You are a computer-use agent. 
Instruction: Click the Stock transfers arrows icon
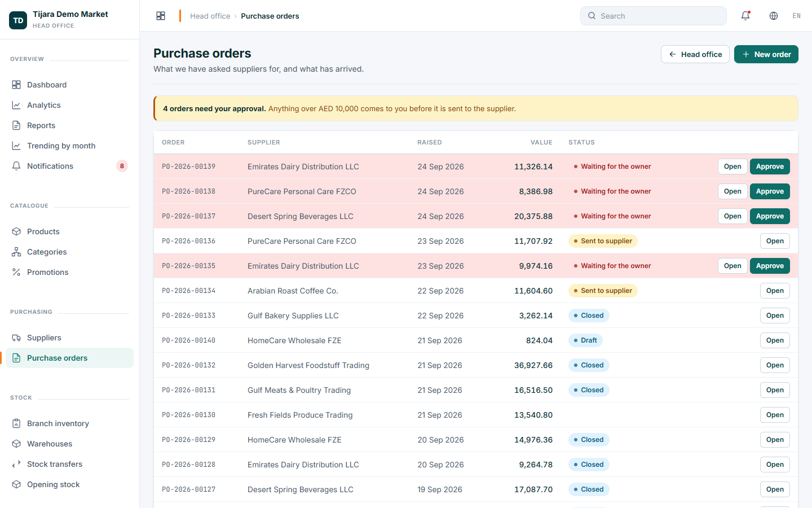pyautogui.click(x=16, y=464)
